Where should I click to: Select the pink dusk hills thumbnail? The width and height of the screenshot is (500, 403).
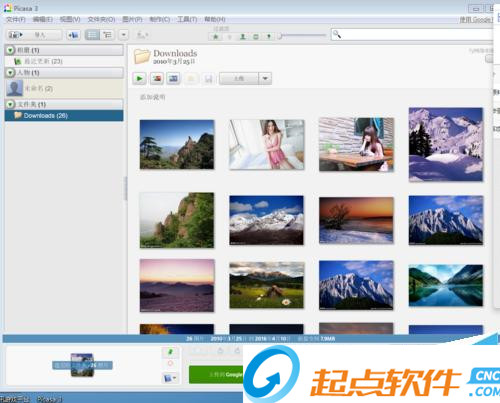[x=177, y=285]
